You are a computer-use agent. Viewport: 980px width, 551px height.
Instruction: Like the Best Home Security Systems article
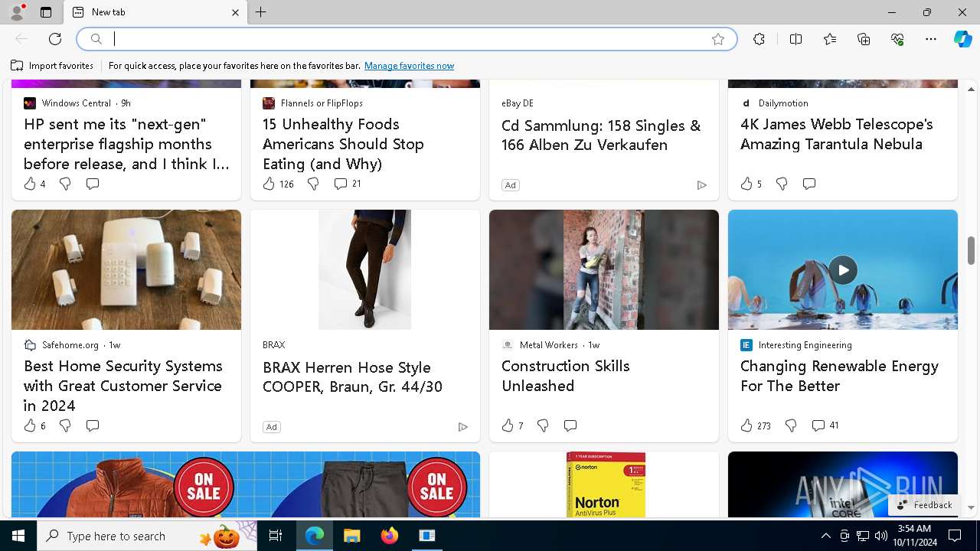click(x=34, y=425)
